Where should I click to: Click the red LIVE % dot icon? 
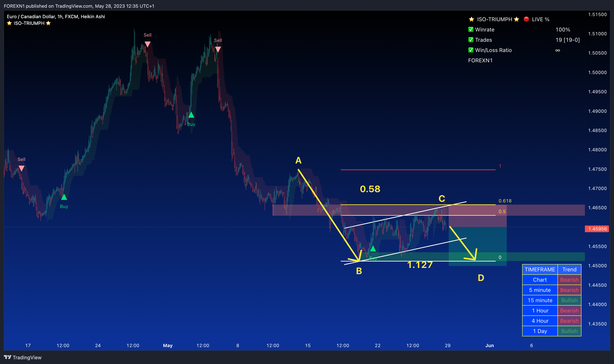(526, 19)
